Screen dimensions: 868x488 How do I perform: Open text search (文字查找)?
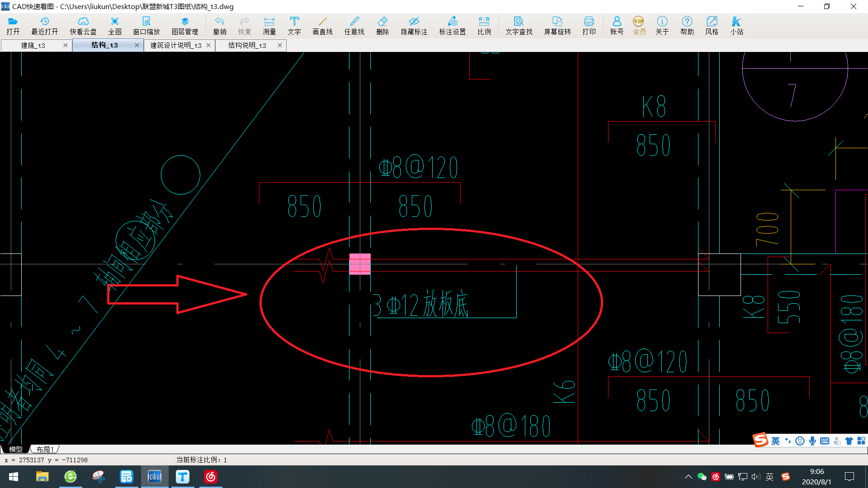coord(519,25)
